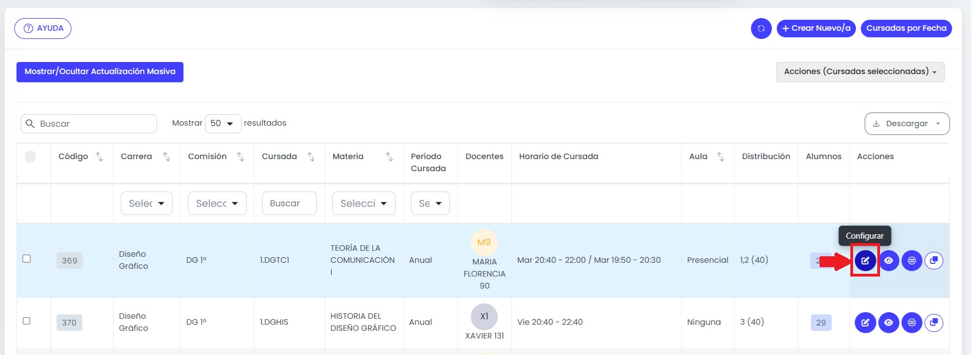This screenshot has width=980, height=355.
Task: Sort by Código column arrows
Action: [99, 157]
